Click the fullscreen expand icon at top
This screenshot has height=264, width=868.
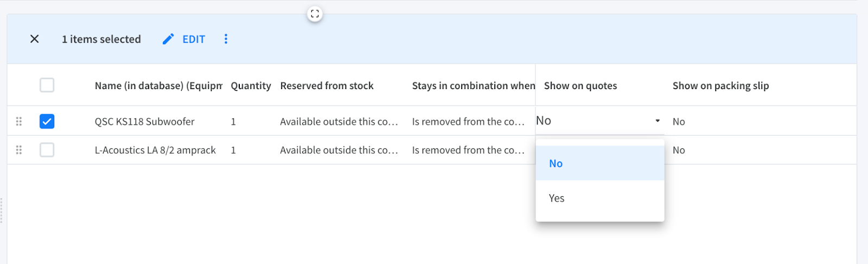tap(315, 14)
